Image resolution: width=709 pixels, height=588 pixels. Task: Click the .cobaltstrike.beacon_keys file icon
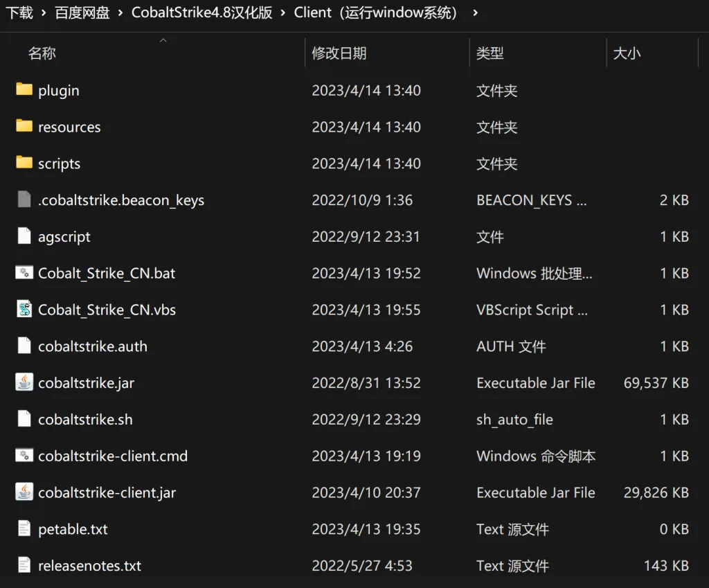(x=24, y=199)
